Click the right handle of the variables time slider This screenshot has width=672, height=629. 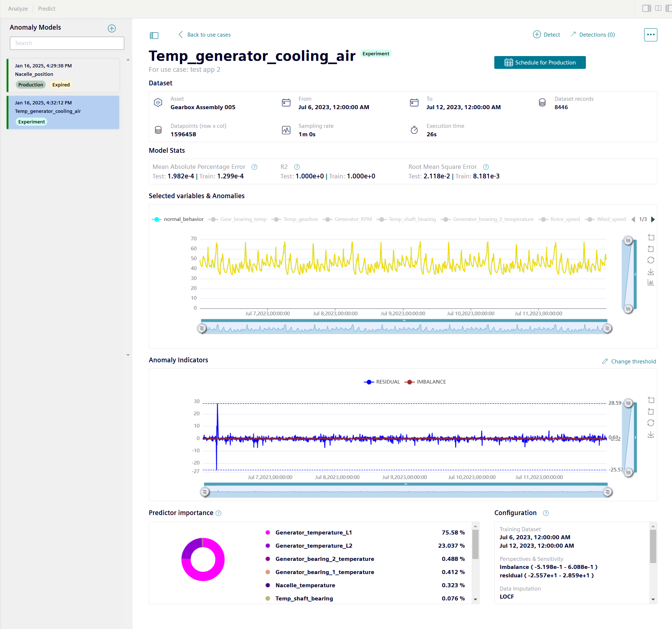coord(607,329)
